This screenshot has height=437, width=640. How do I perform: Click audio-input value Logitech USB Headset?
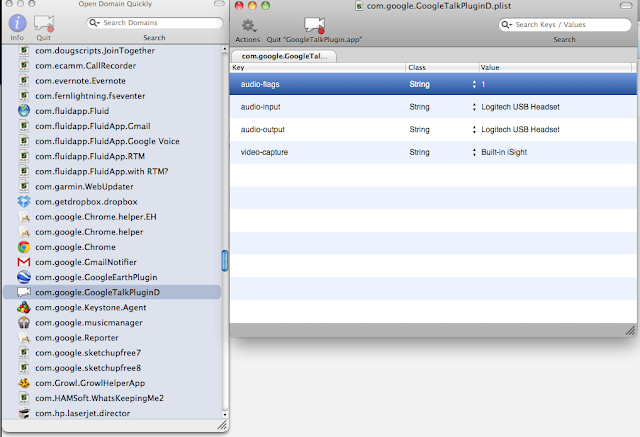pos(520,107)
